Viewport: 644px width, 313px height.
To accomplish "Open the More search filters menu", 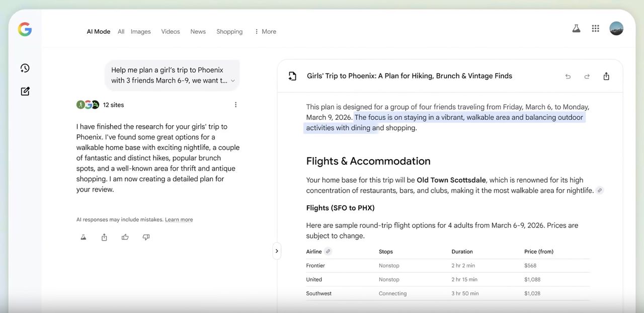I will pos(265,32).
